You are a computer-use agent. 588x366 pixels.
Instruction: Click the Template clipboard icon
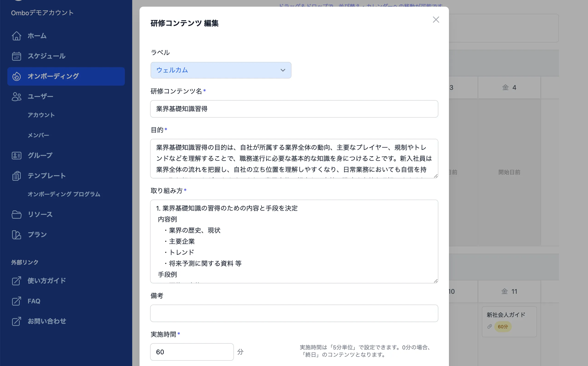[16, 176]
